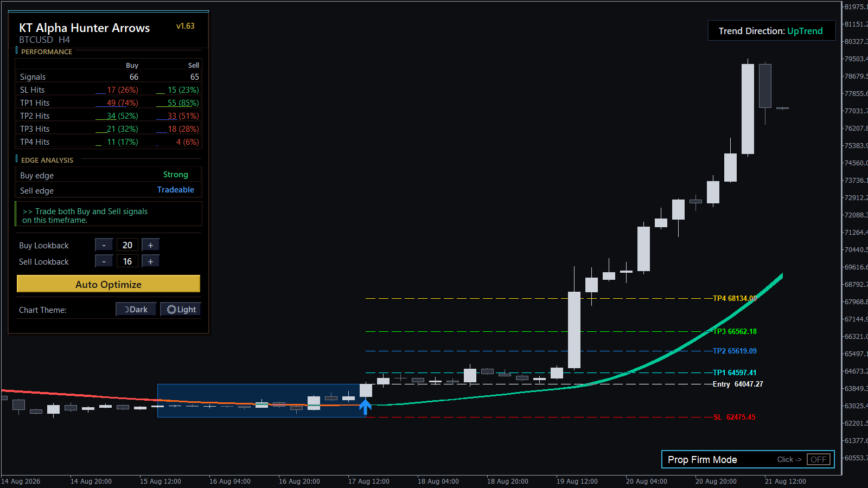Select the TP3 66562.18 level label
This screenshot has height=488, width=868.
click(x=735, y=331)
